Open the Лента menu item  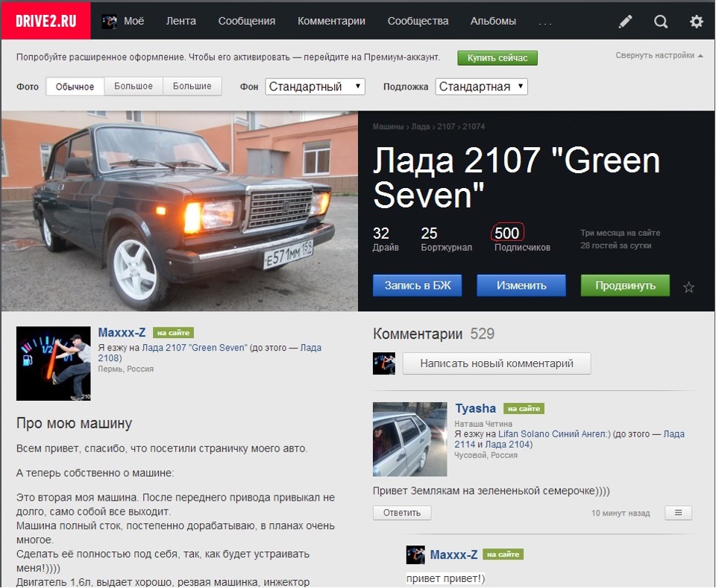pos(180,21)
